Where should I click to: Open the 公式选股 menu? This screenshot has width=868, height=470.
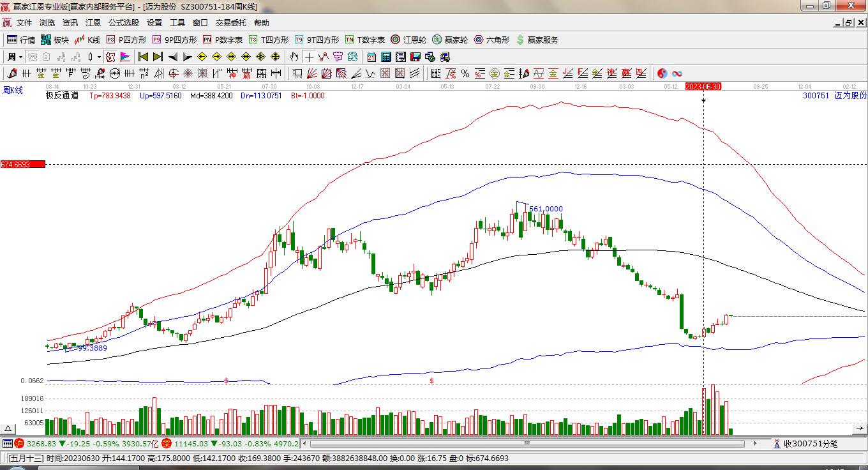click(123, 23)
